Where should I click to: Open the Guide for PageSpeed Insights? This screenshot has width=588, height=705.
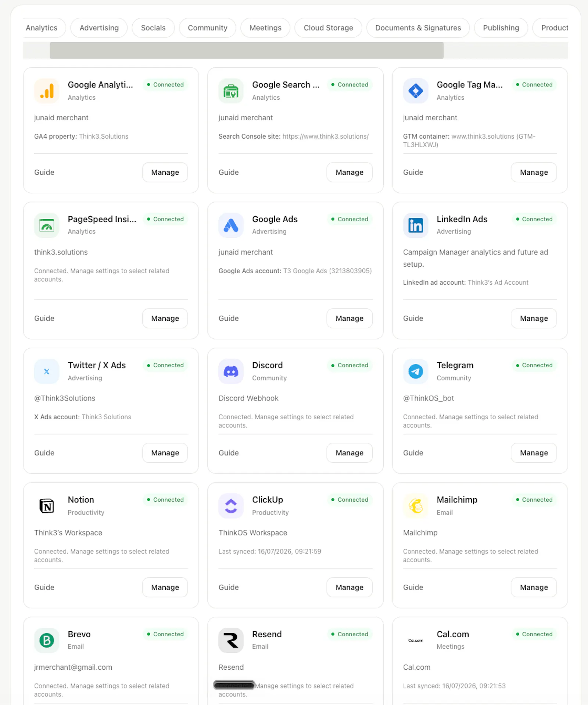point(44,318)
